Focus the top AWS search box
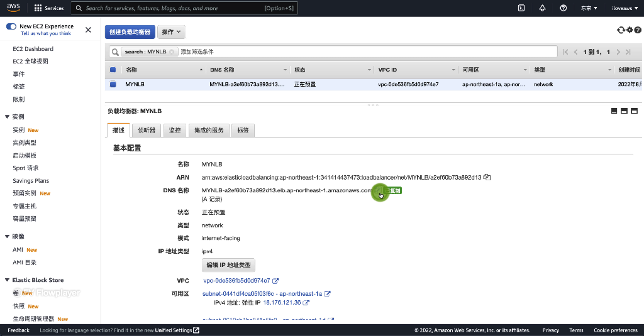This screenshot has width=644, height=336. click(x=184, y=8)
